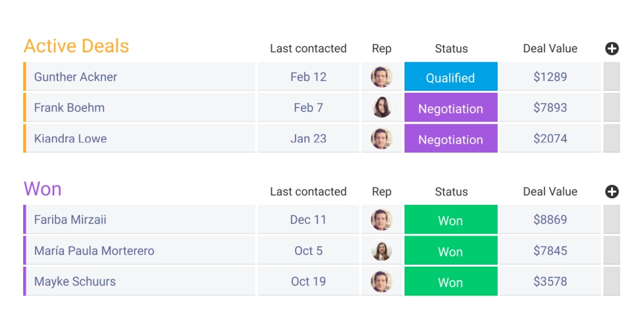Image resolution: width=644 pixels, height=322 pixels.
Task: Open Negotiation status for Kiandra Lowe
Action: click(x=451, y=139)
